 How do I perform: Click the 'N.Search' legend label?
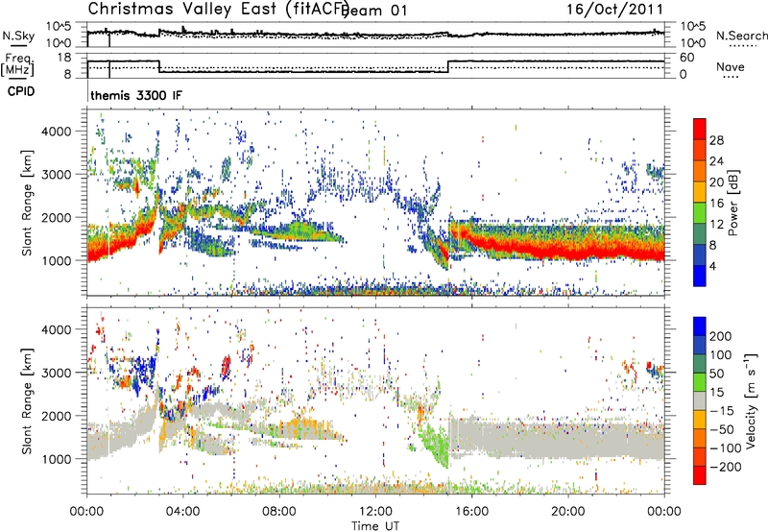(741, 36)
